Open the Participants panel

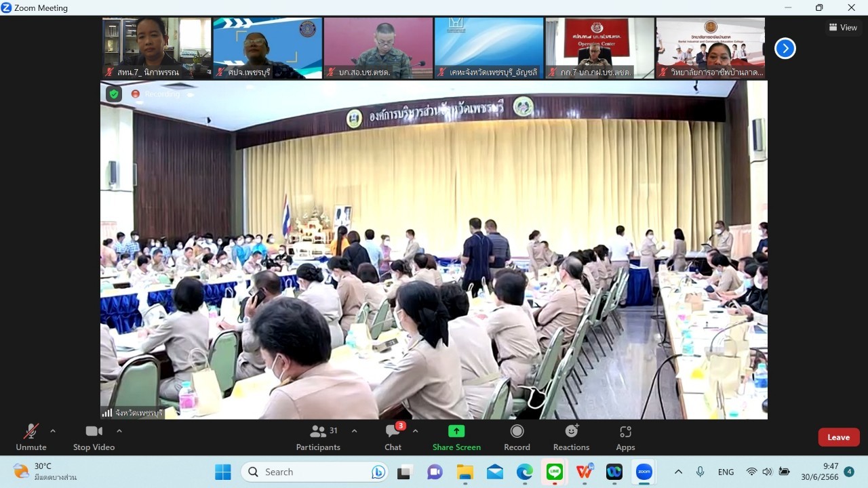pyautogui.click(x=318, y=437)
